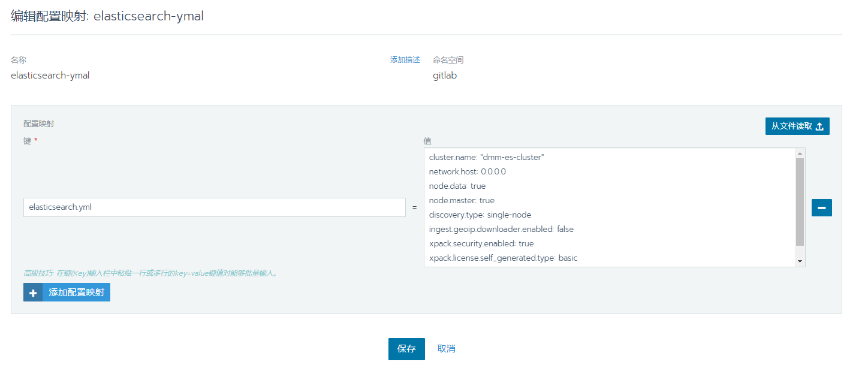The height and width of the screenshot is (374, 868).
Task: Click the minus icon to remove elasticsearch.yml entry
Action: [821, 207]
